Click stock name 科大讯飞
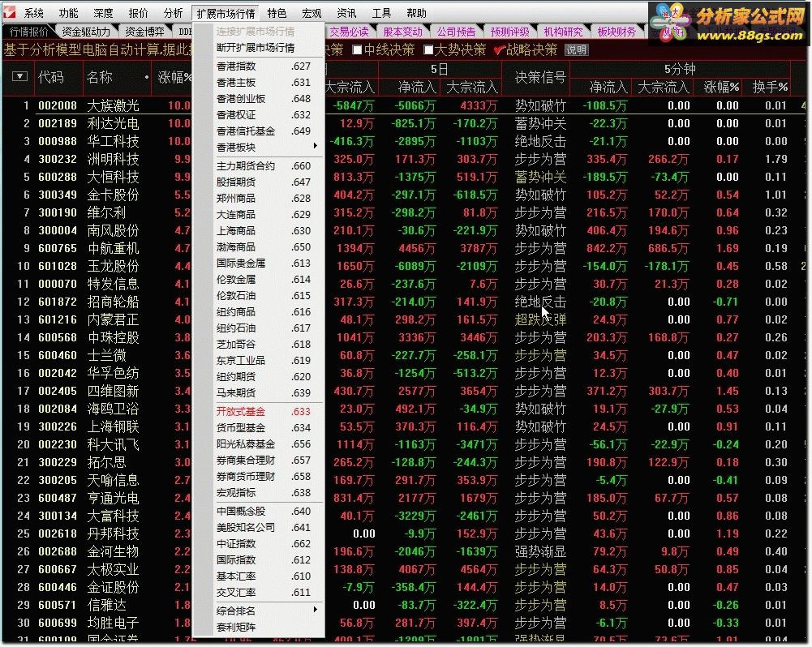 (113, 444)
